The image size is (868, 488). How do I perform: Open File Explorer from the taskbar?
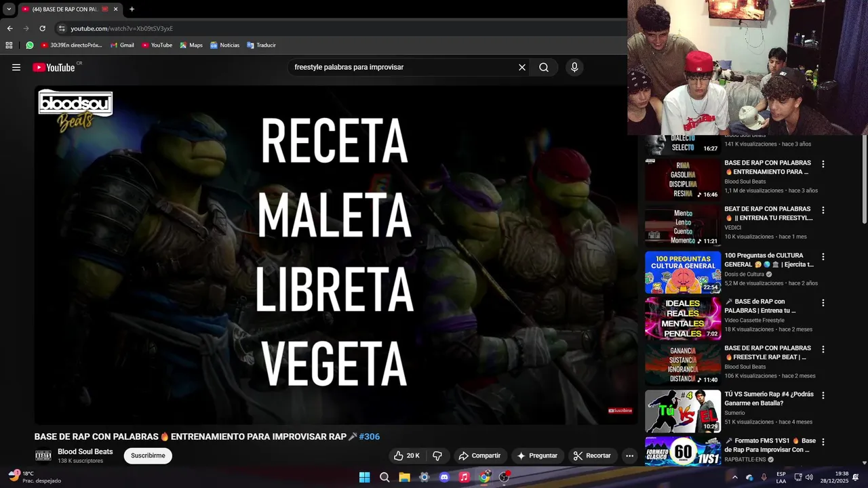click(404, 477)
